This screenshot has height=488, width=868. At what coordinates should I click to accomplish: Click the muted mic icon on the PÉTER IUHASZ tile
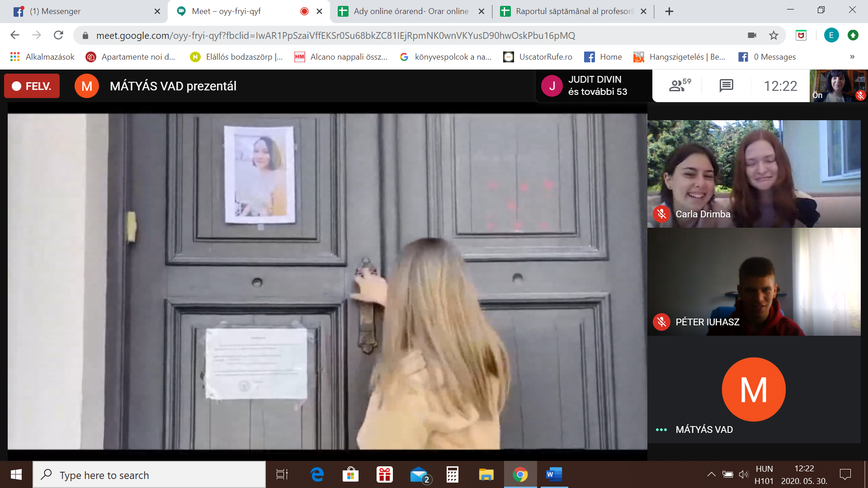click(661, 322)
